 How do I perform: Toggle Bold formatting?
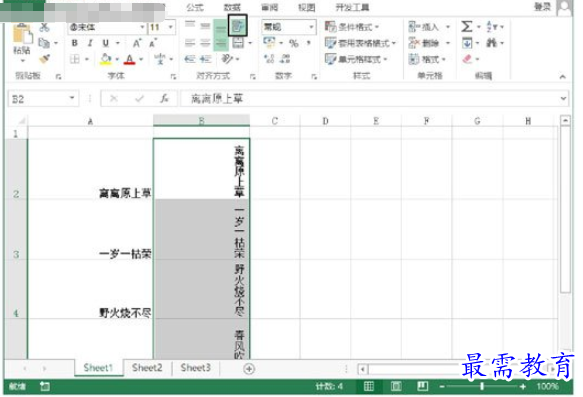[x=74, y=43]
